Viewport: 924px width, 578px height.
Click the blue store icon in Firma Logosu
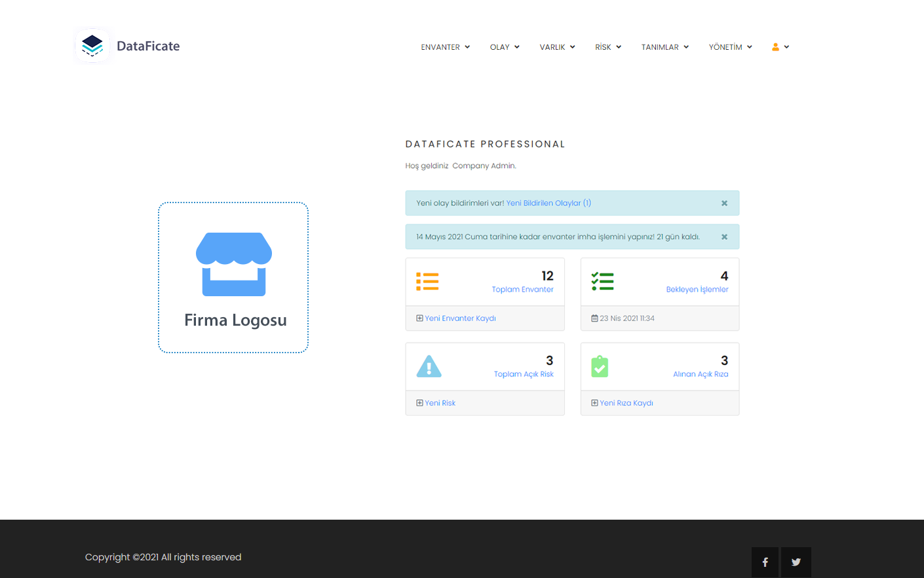click(x=234, y=264)
